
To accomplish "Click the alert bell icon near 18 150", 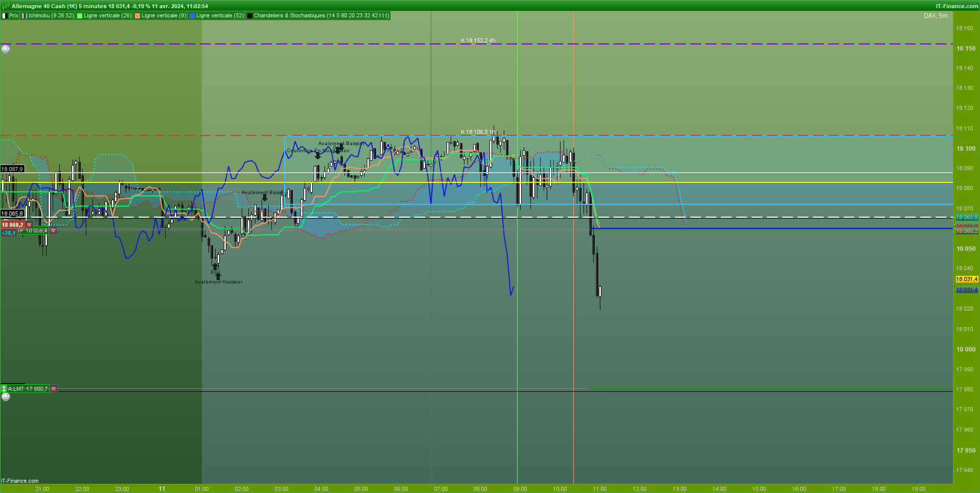I will tap(6, 49).
